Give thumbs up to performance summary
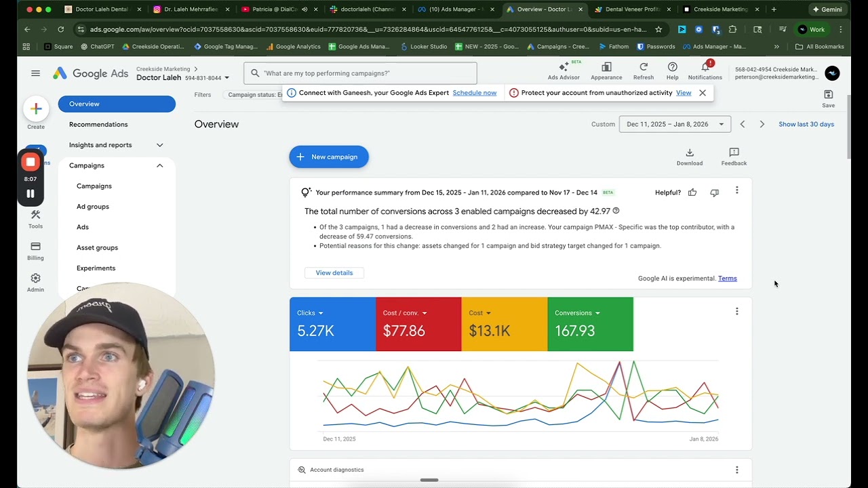This screenshot has width=868, height=488. [692, 192]
